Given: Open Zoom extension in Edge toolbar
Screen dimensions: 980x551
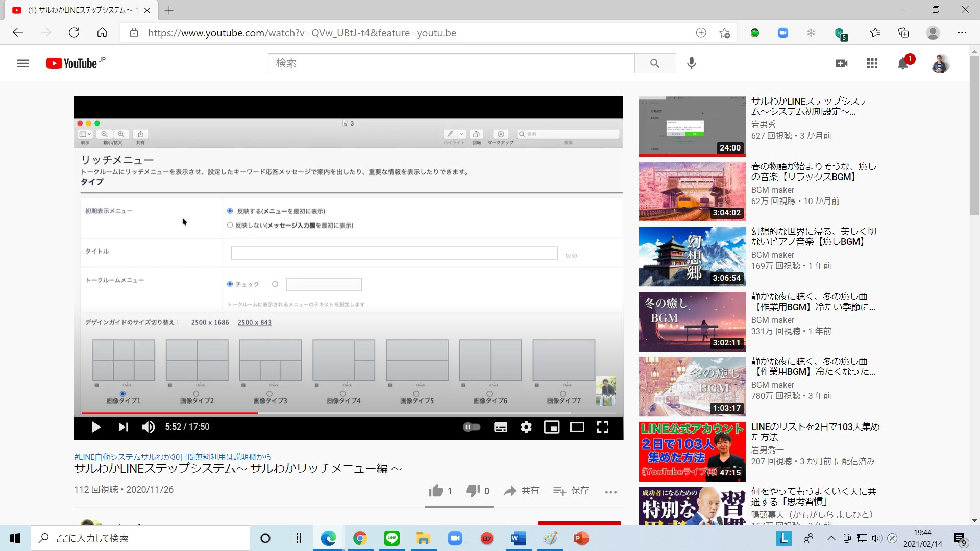Looking at the screenshot, I should click(x=783, y=33).
